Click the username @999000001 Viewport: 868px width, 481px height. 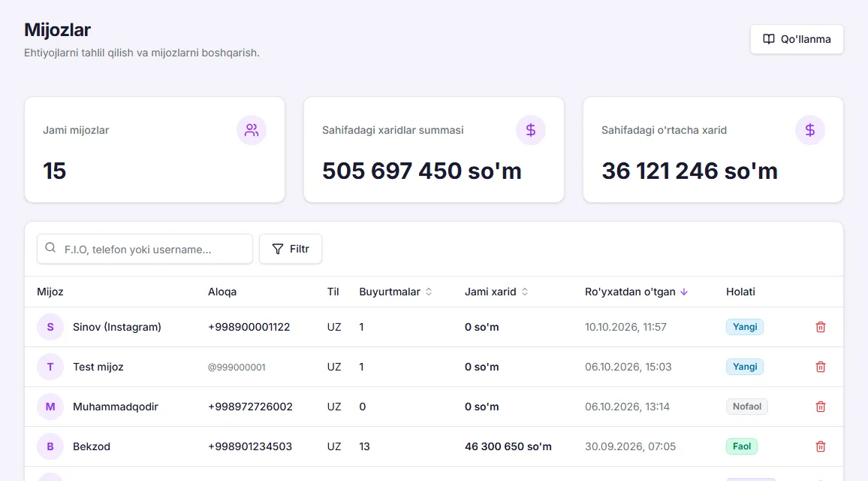point(237,368)
